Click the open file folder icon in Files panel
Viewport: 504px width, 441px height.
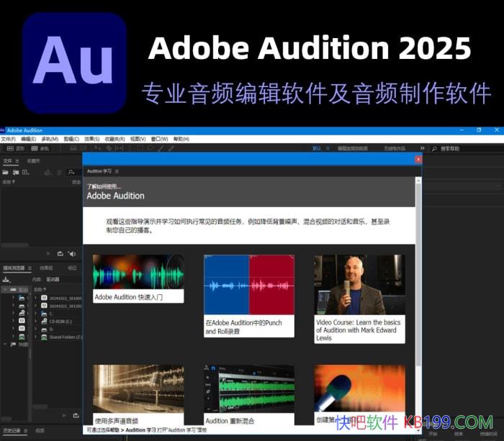pyautogui.click(x=6, y=172)
